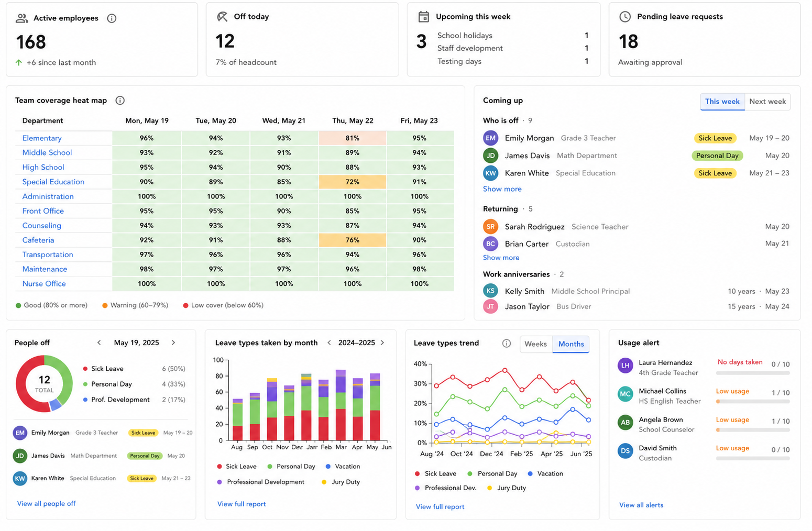The image size is (812, 531).
Task: Show Leave types trend by Weeks
Action: coord(535,344)
